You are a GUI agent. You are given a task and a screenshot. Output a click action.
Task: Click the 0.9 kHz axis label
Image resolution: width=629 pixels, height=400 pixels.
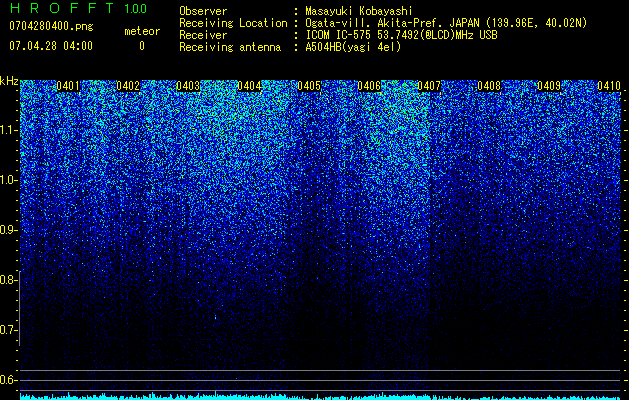(x=8, y=230)
